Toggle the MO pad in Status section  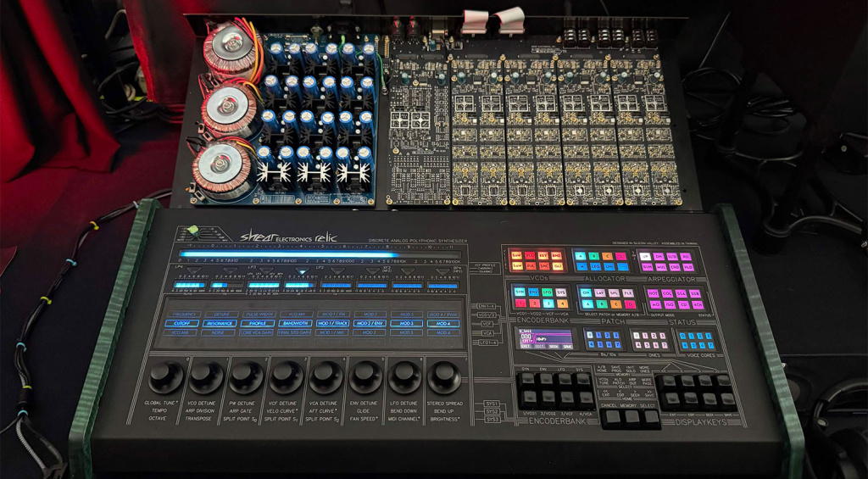tap(656, 305)
